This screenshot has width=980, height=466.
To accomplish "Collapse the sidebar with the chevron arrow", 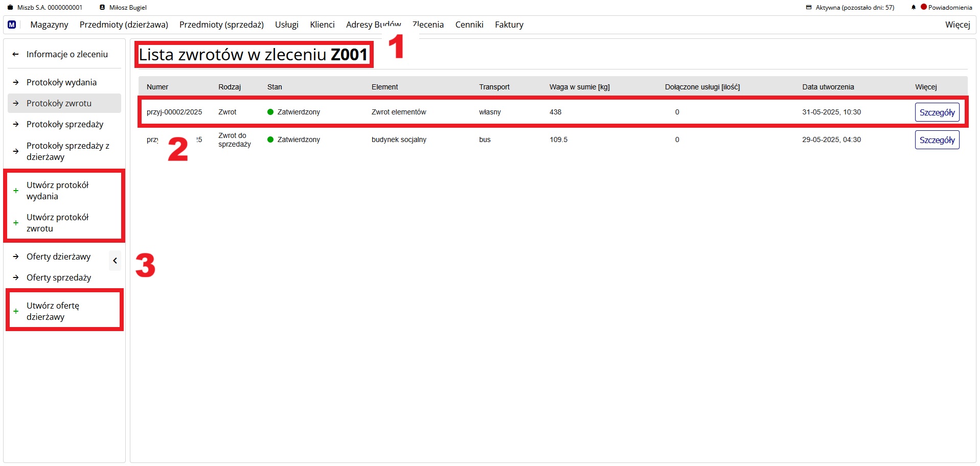I will tap(115, 261).
